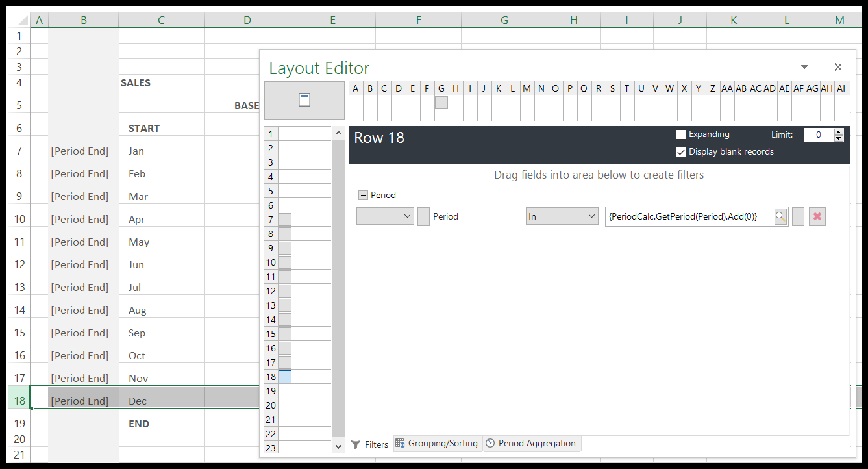868x469 pixels.
Task: Click the lookup magnifier icon in filter value
Action: click(781, 216)
